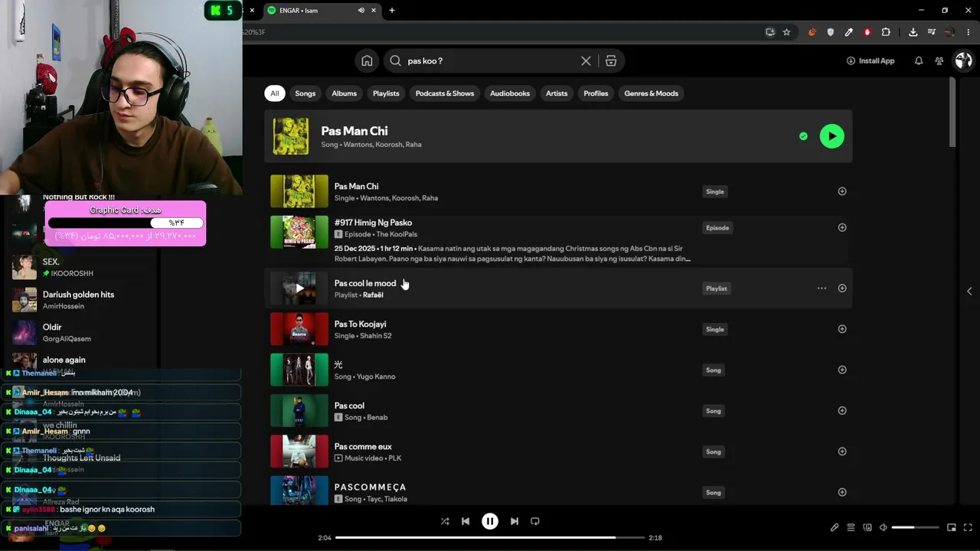
Task: Open the miniplayer
Action: coord(952,527)
